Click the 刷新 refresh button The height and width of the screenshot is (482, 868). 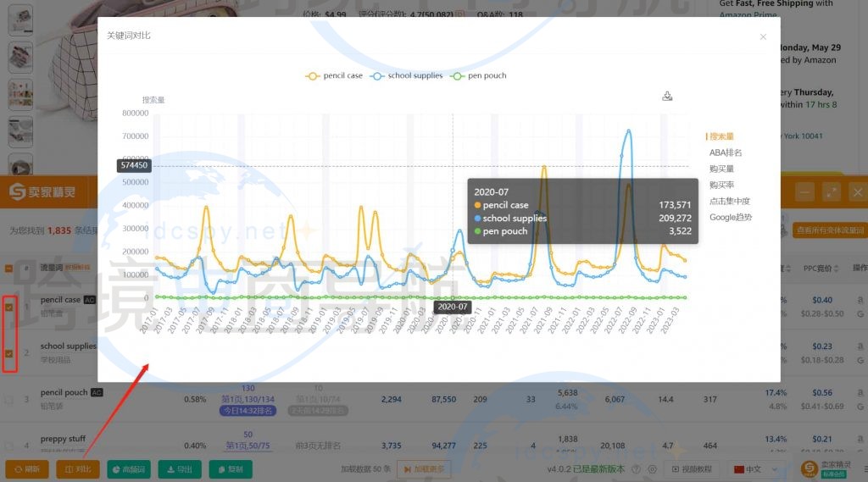(x=26, y=469)
